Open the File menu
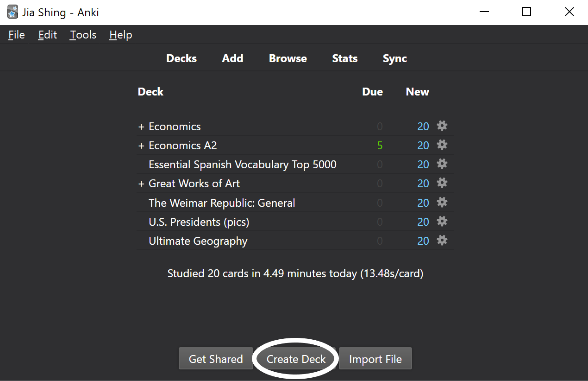This screenshot has height=381, width=588. (17, 35)
